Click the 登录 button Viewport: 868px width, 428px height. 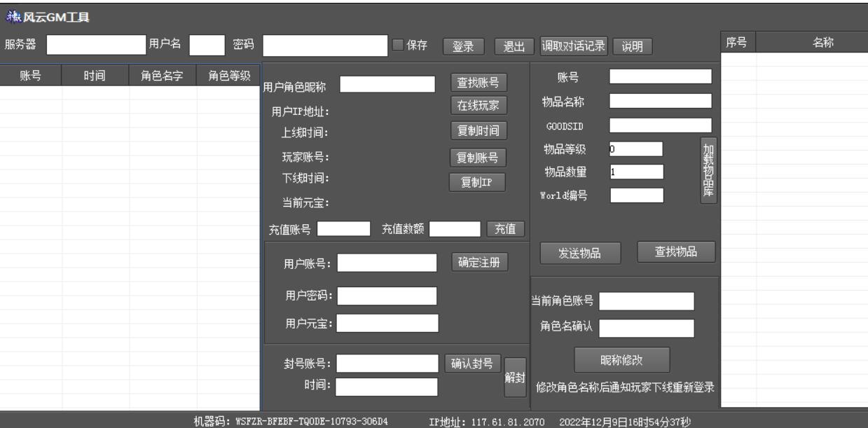tap(462, 47)
